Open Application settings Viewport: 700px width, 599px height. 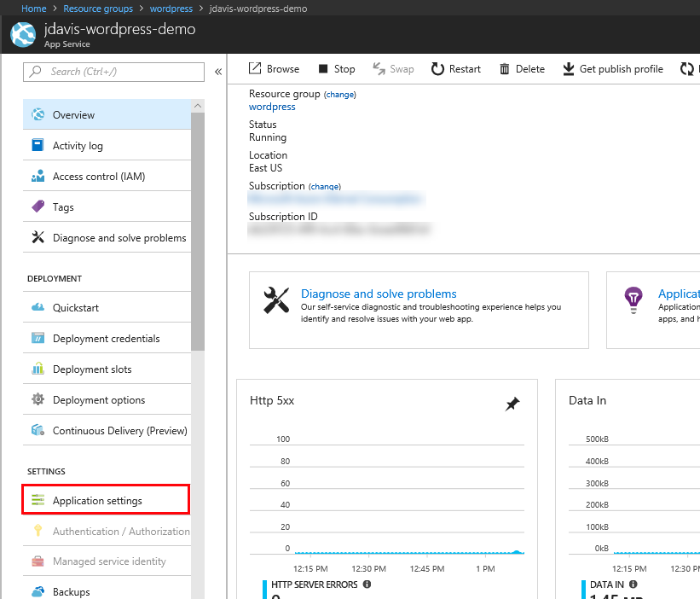(x=106, y=500)
